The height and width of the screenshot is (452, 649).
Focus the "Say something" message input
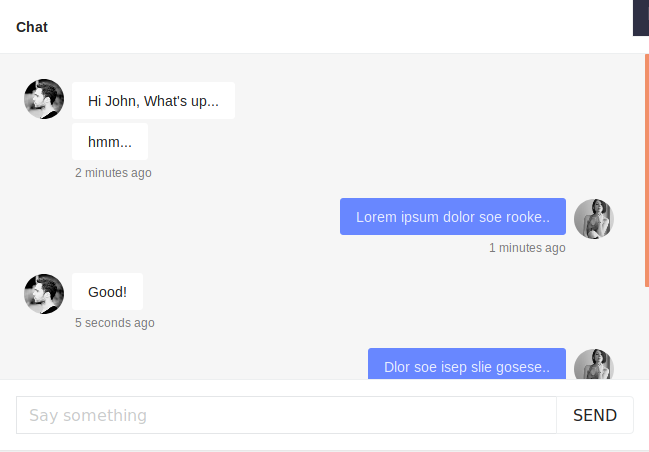tap(286, 415)
